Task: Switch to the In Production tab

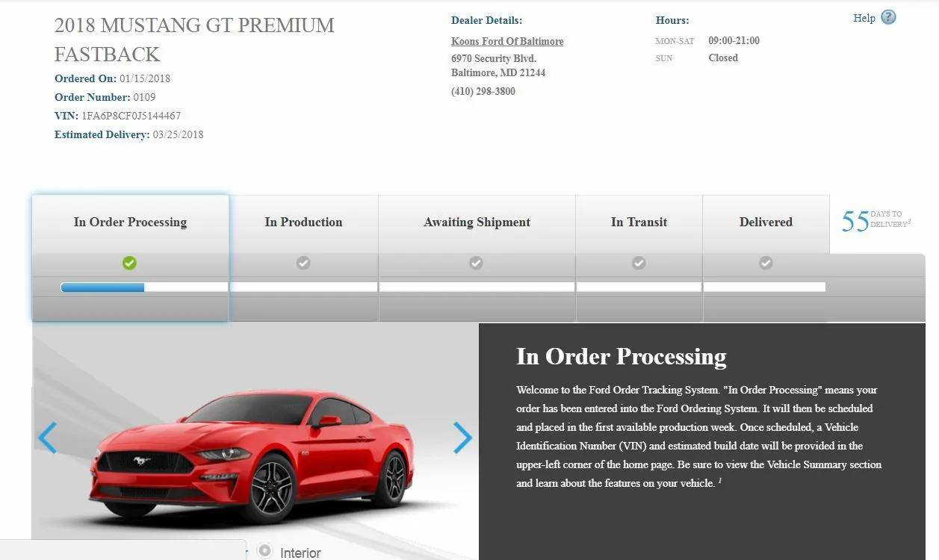Action: coord(303,224)
